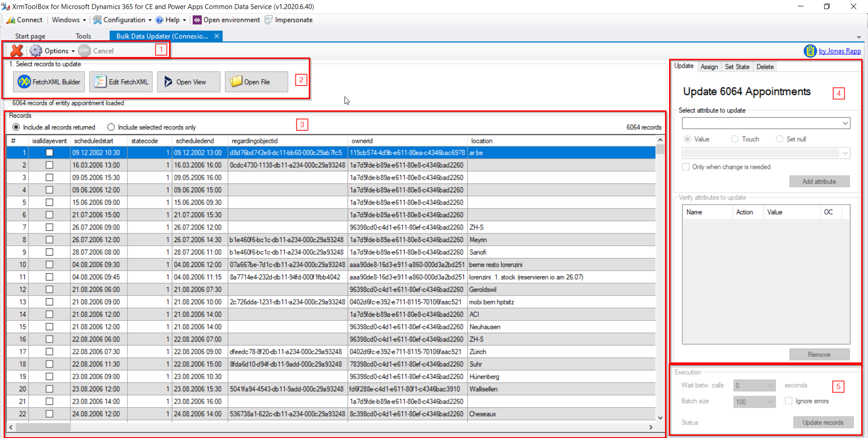
Task: Click the Update records button
Action: click(x=823, y=422)
